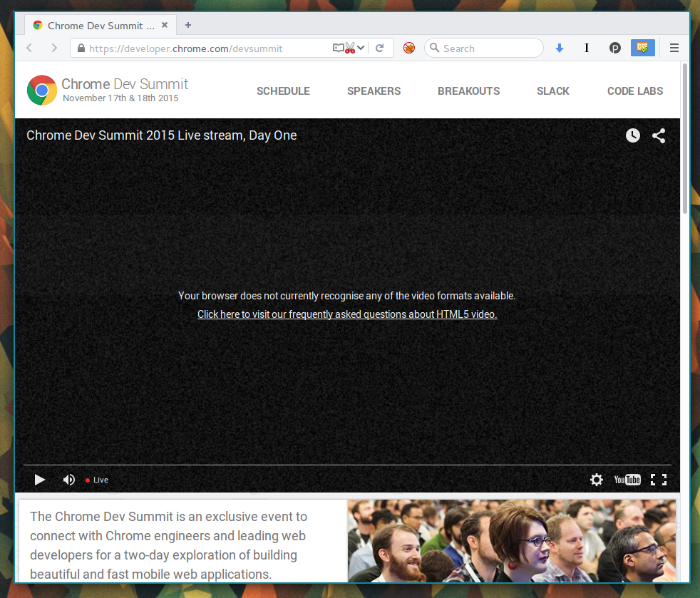The width and height of the screenshot is (700, 598).
Task: Click the video title Chrome Dev Summit 2015 Live stream
Action: pos(162,135)
